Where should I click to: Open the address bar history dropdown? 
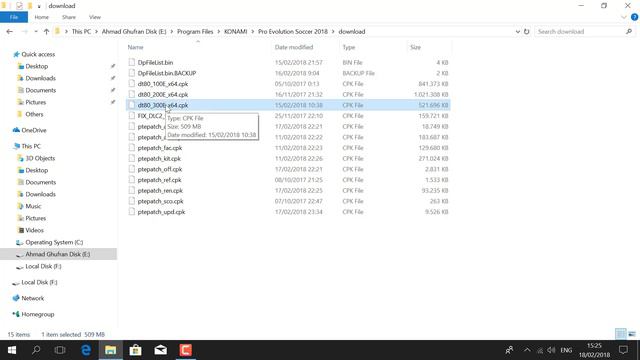click(x=518, y=31)
